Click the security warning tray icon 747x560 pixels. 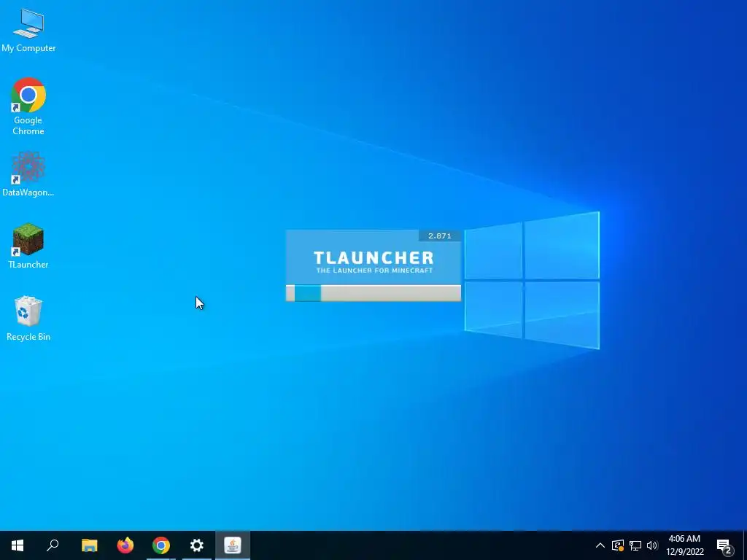tap(618, 545)
